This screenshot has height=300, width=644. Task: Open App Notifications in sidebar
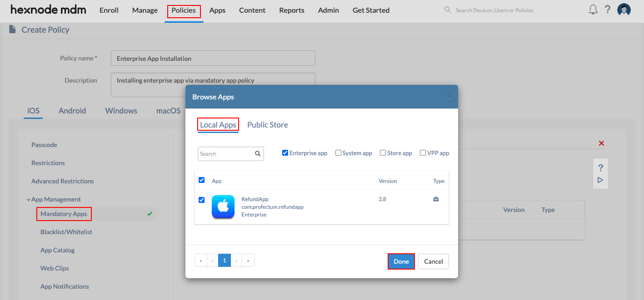65,286
